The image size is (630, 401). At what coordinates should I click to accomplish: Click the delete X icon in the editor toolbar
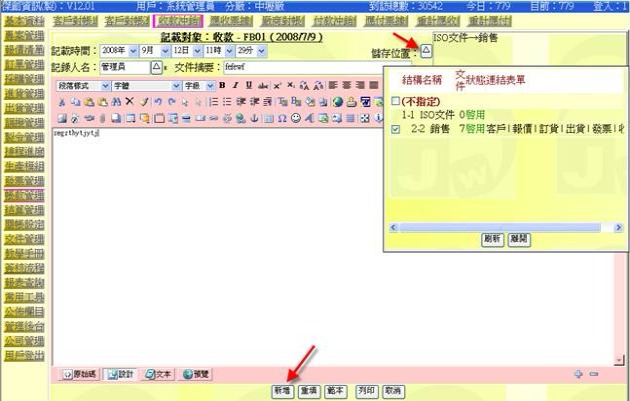(x=129, y=102)
